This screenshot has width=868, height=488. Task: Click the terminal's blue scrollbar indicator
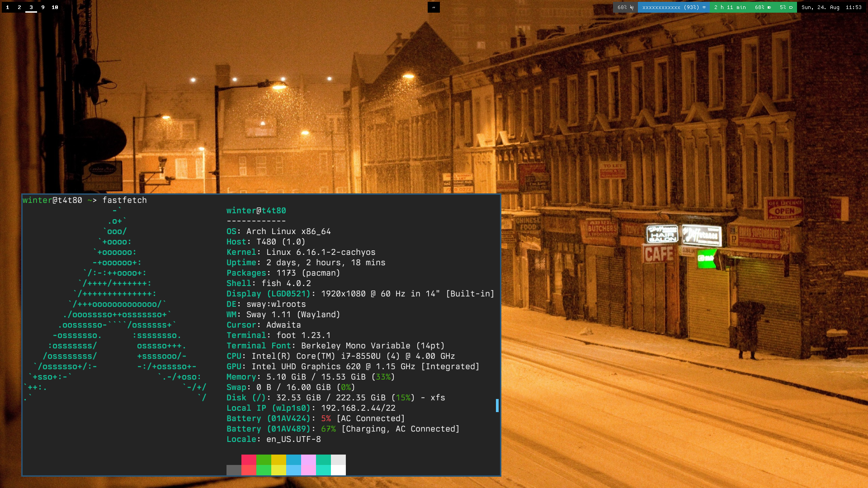[x=497, y=405]
